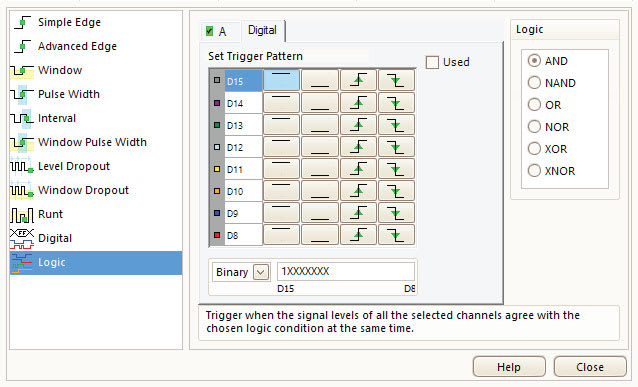The width and height of the screenshot is (638, 387).
Task: Set D11 to low level
Action: (x=320, y=168)
